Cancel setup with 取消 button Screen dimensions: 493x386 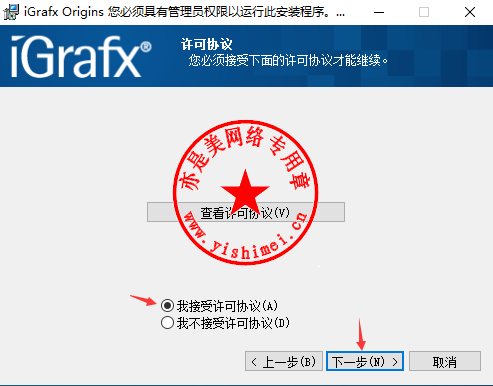[445, 361]
